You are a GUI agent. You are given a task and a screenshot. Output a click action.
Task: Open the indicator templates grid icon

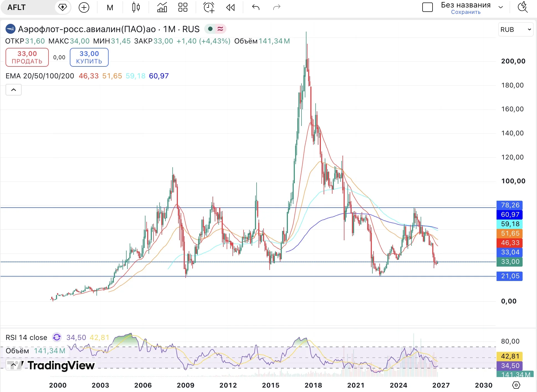[x=183, y=7]
